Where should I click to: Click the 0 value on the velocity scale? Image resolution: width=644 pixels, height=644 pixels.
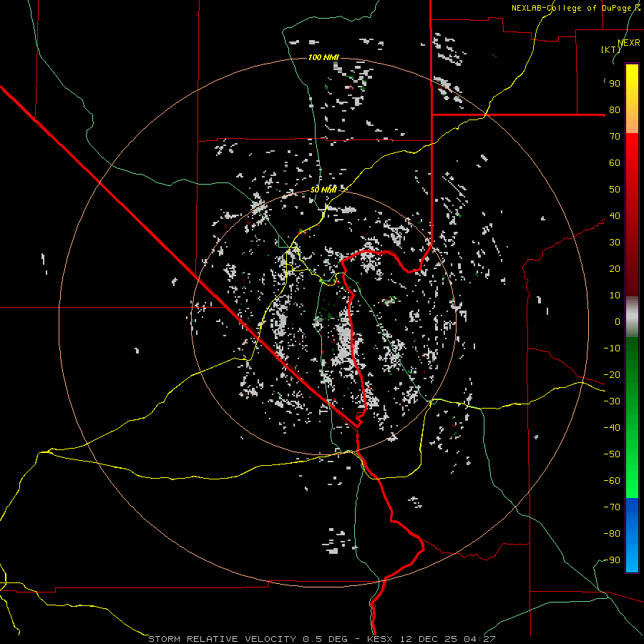(x=618, y=322)
